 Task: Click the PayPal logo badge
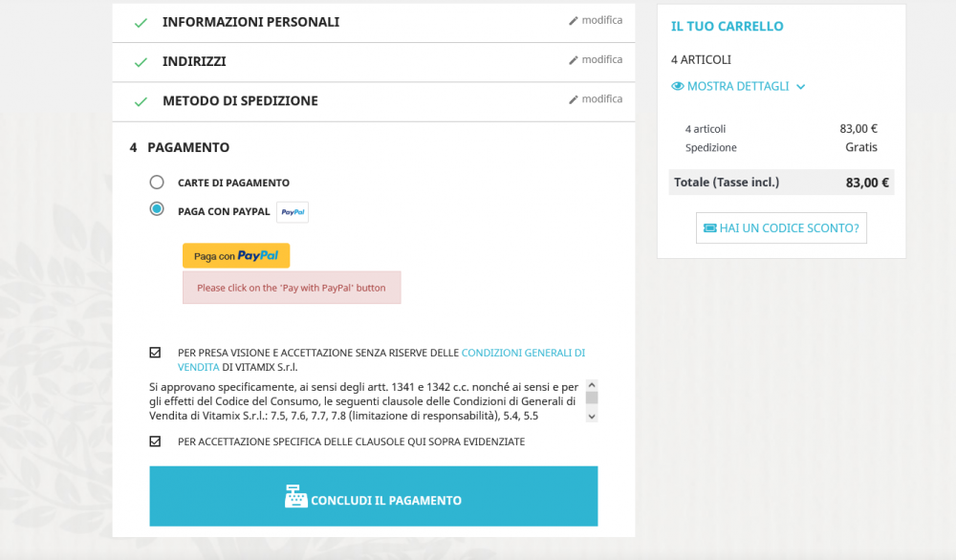[x=293, y=212]
